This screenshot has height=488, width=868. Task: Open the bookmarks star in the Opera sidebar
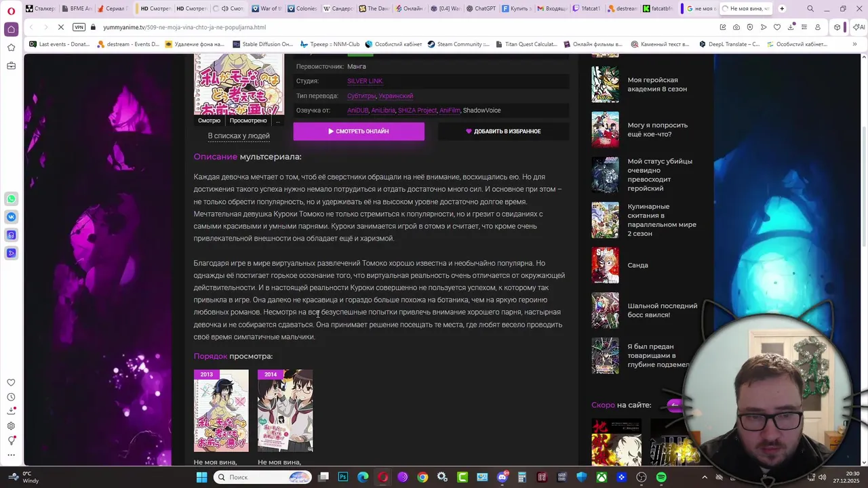point(11,47)
